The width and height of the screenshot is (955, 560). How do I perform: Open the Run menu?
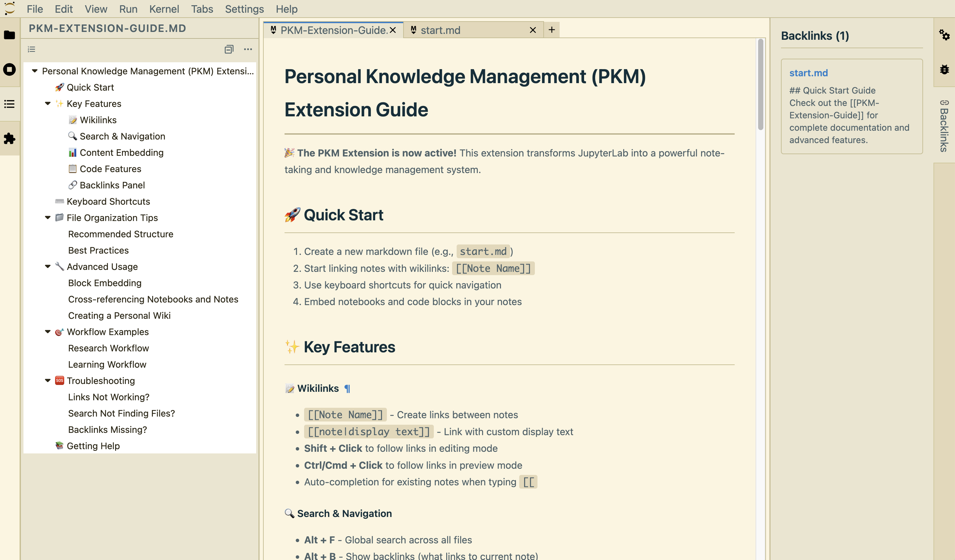click(128, 9)
